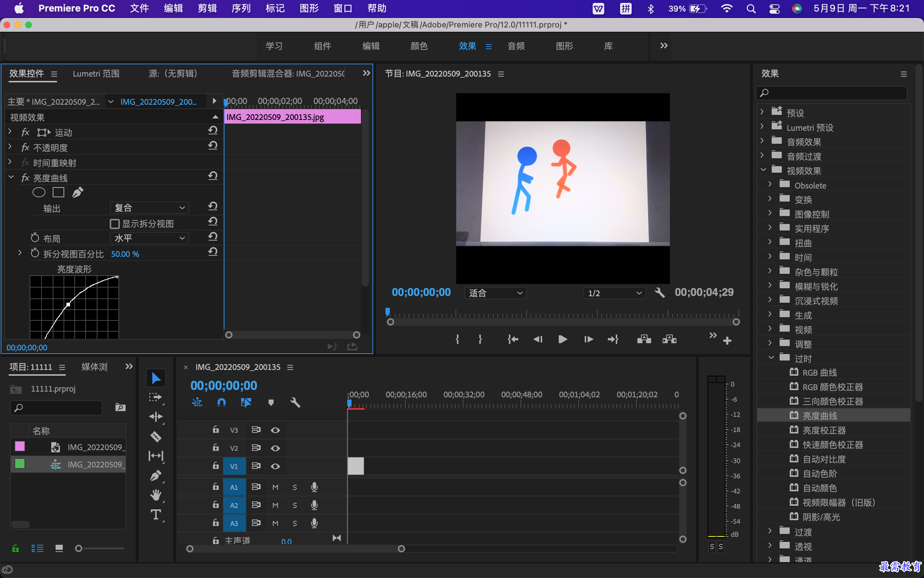Open the button editor plus icon

click(727, 341)
